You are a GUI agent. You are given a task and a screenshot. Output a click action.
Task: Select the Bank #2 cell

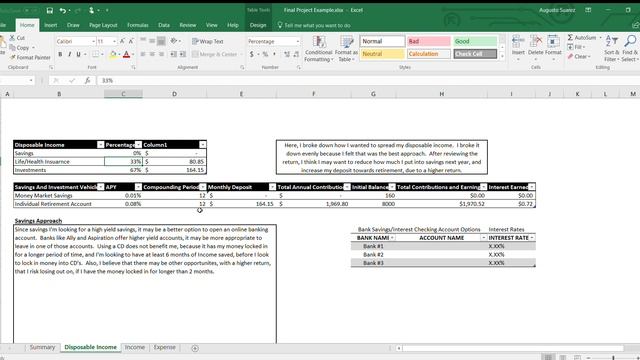[373, 255]
